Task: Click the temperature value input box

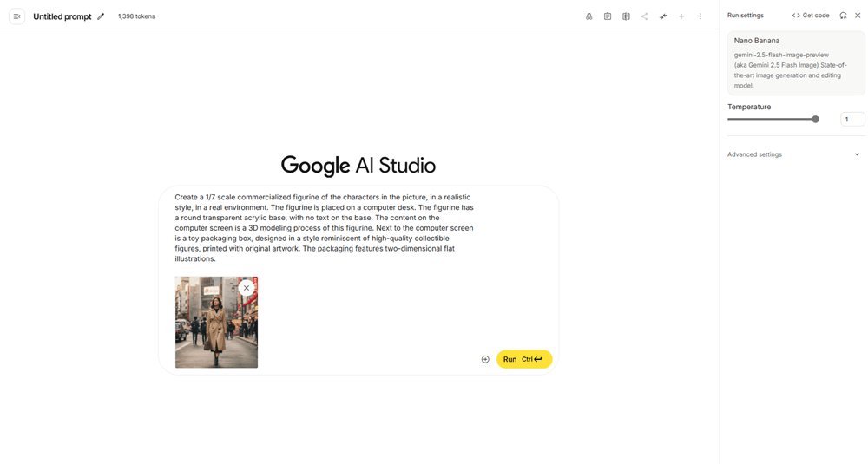Action: pos(852,120)
